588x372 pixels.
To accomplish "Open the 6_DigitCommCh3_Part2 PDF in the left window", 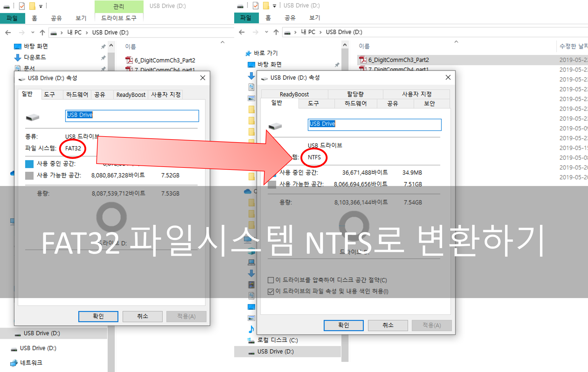I will [x=164, y=60].
